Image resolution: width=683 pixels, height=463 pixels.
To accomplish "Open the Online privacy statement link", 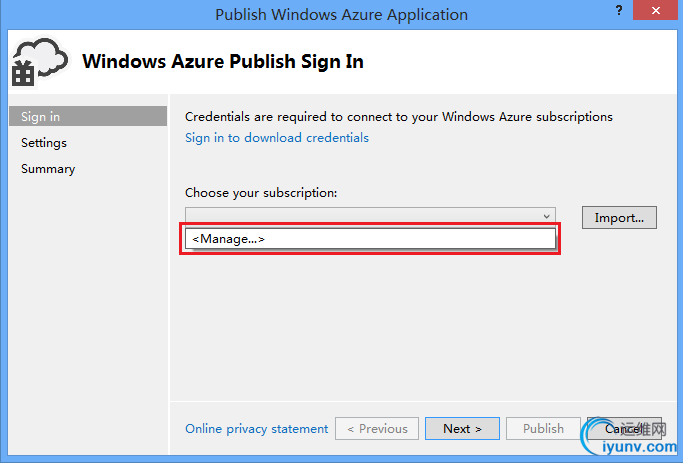I will point(257,429).
